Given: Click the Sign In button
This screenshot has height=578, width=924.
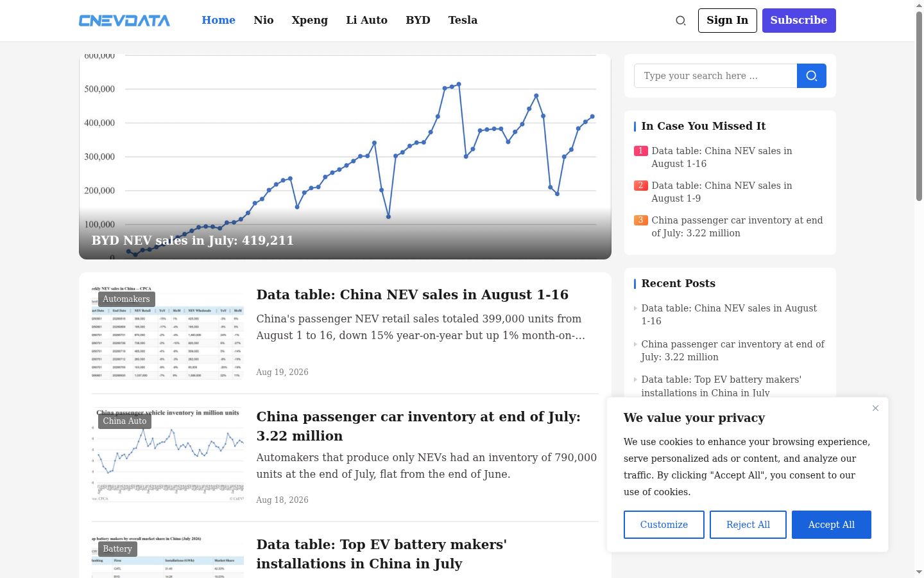Looking at the screenshot, I should pyautogui.click(x=728, y=21).
